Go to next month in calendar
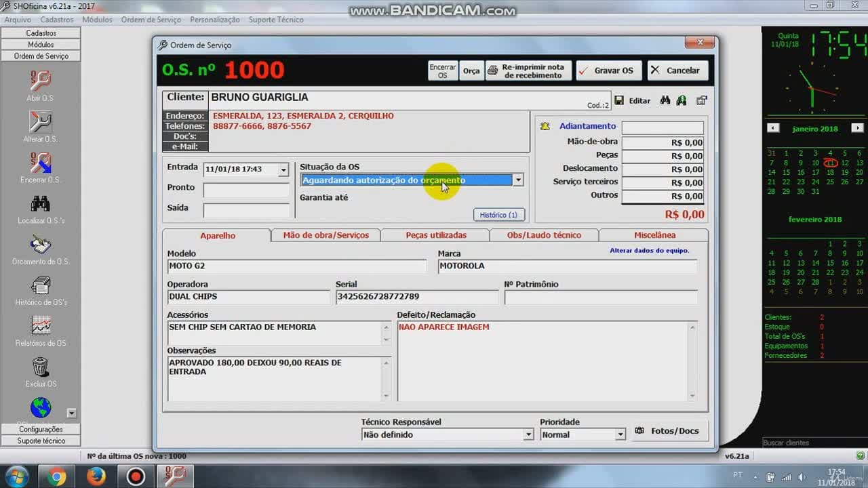Image resolution: width=868 pixels, height=488 pixels. (x=857, y=128)
